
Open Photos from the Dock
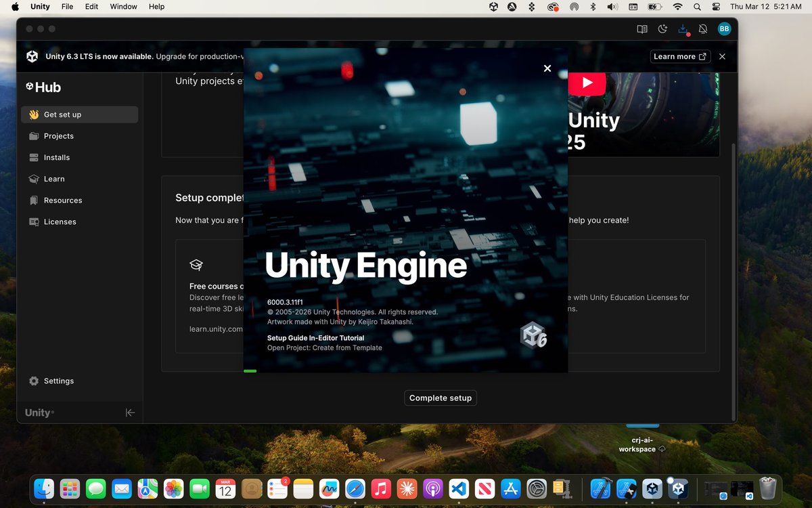[174, 488]
